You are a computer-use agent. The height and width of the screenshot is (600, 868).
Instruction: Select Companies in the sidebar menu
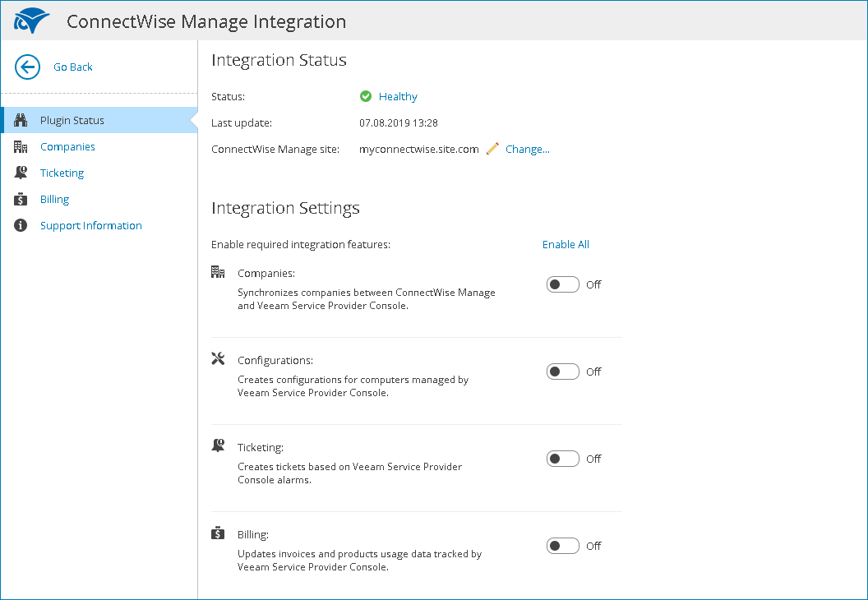click(67, 145)
